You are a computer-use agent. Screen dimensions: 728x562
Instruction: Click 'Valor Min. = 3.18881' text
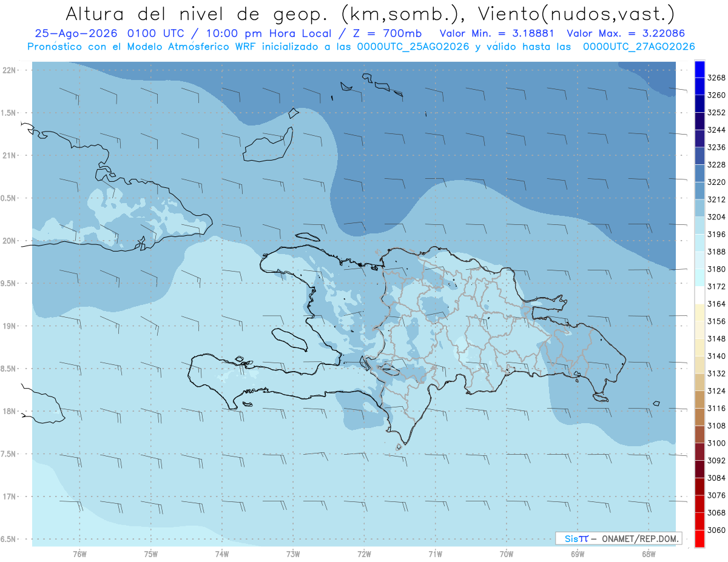(x=497, y=33)
